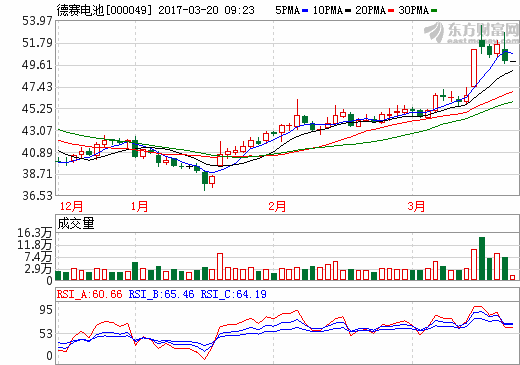Click the price axis label 43.07

pos(37,130)
